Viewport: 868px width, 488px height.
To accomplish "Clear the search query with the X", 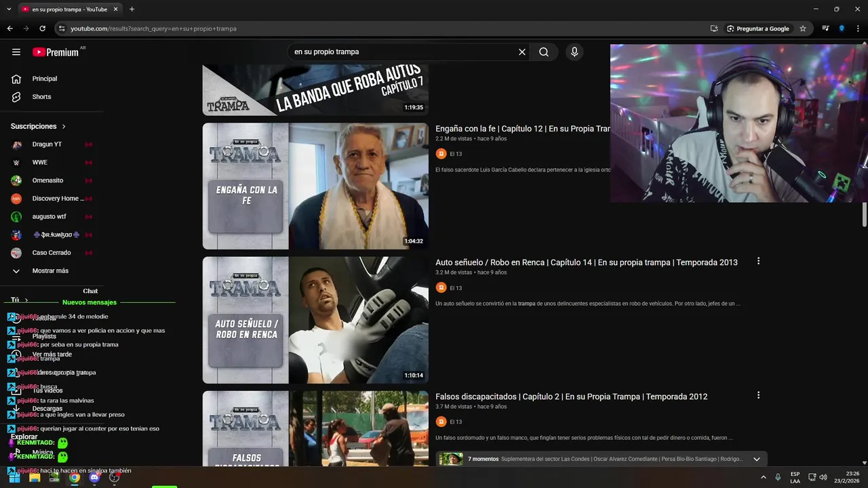I will pos(522,52).
